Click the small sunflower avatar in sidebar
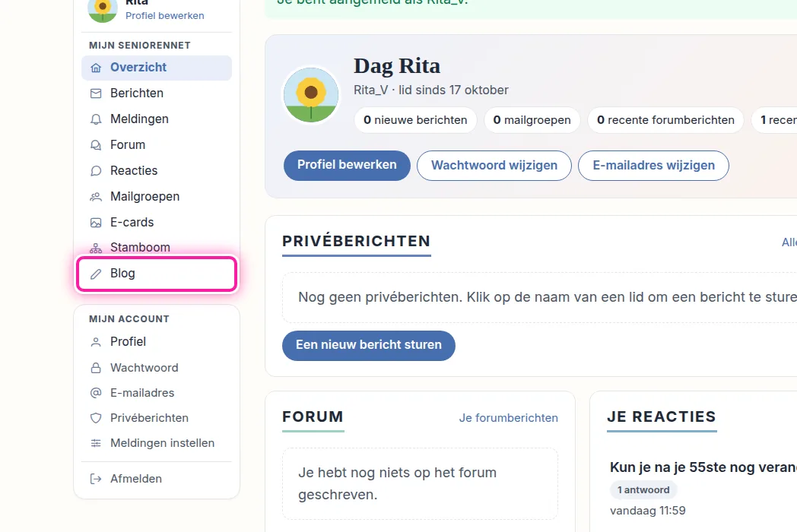The width and height of the screenshot is (797, 532). coord(103,8)
